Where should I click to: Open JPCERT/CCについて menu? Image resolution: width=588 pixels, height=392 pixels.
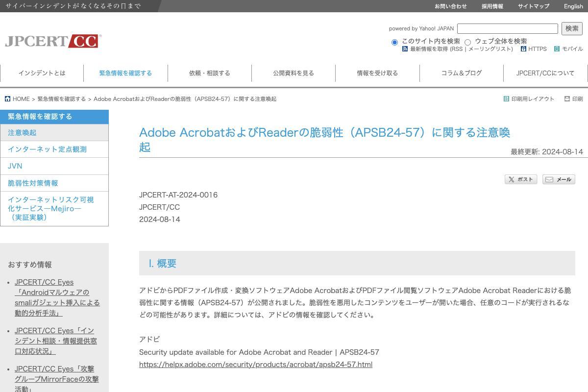(545, 73)
